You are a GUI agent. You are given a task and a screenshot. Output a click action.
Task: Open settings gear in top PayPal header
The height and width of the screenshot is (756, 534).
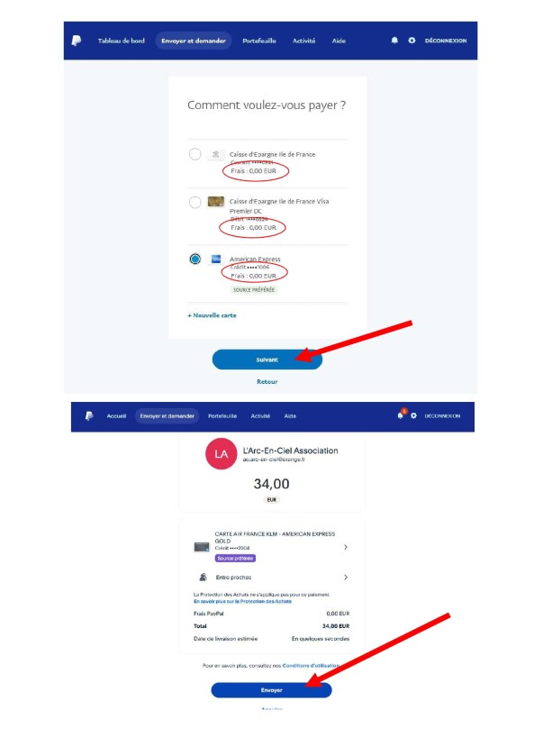pyautogui.click(x=412, y=41)
